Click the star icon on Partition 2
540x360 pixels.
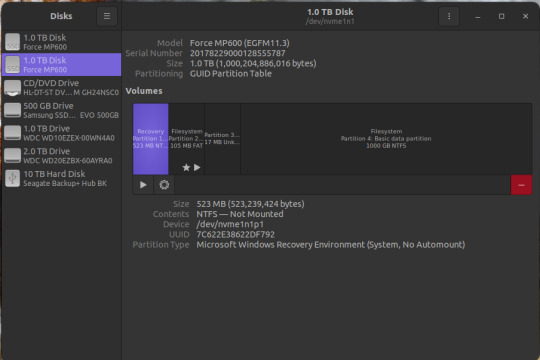pos(186,167)
